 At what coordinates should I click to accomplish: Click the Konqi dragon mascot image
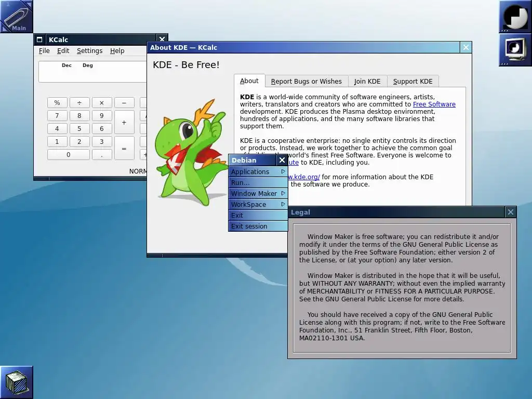pyautogui.click(x=191, y=153)
